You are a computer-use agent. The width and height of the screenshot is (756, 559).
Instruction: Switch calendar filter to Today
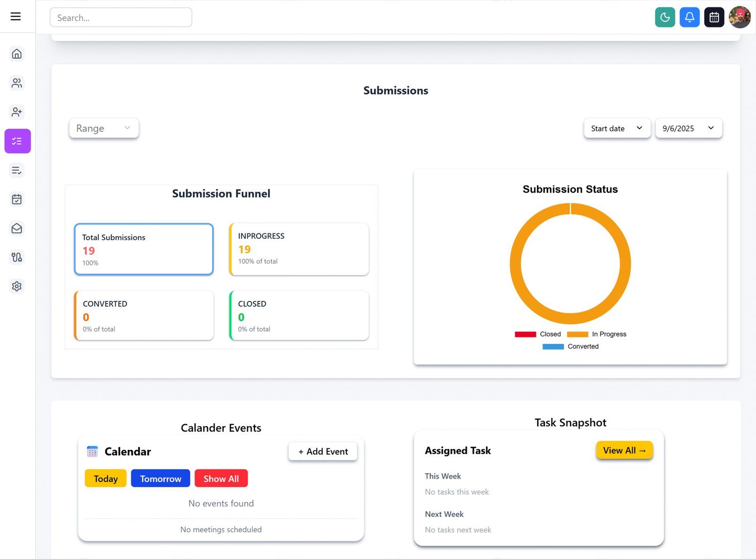(105, 478)
